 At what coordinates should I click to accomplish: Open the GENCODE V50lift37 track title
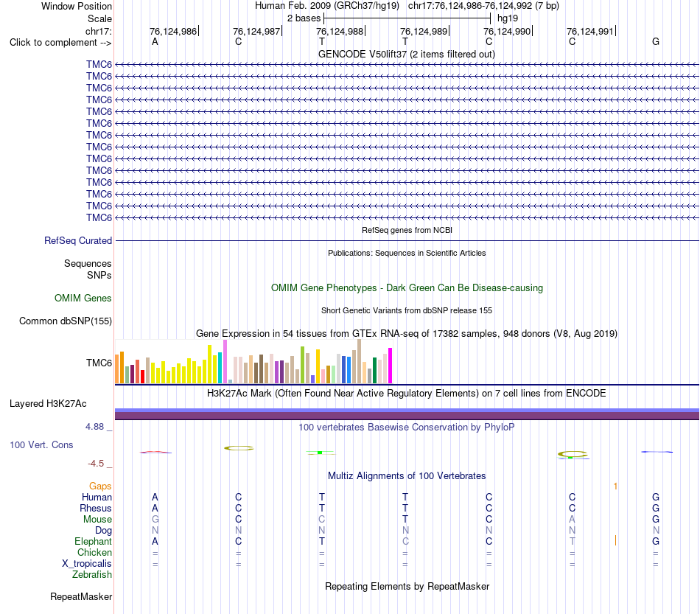coord(406,54)
